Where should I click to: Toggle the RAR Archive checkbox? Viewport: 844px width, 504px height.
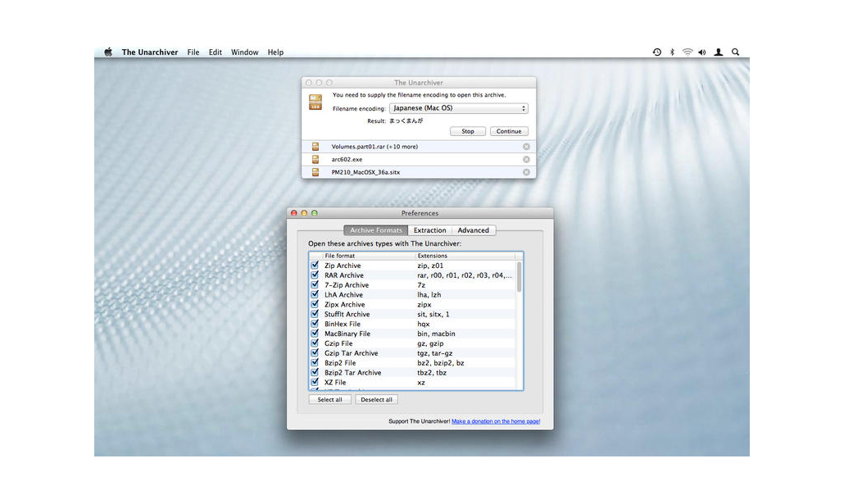315,275
